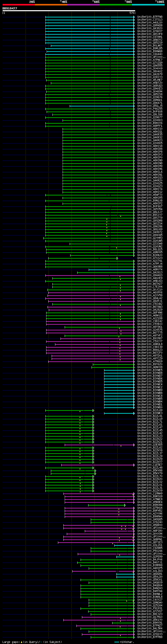Select the UniRef100_Q8W3Y2 label
The height and width of the screenshot is (644, 167).
(x=150, y=40)
